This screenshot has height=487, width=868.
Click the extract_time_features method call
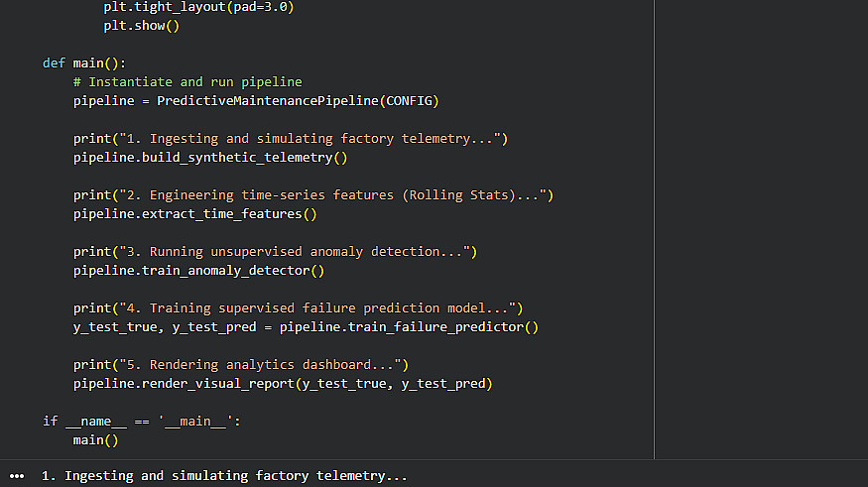pos(221,214)
